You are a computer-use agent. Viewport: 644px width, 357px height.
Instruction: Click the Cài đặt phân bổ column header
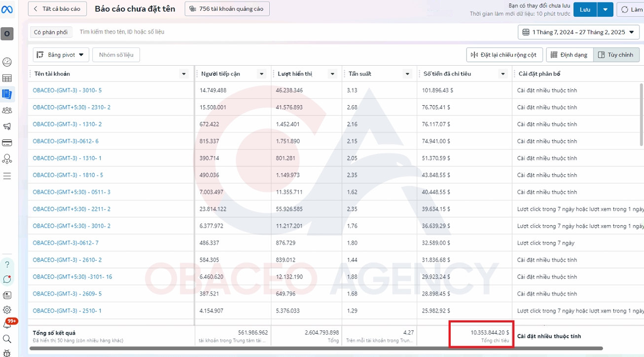click(x=539, y=74)
